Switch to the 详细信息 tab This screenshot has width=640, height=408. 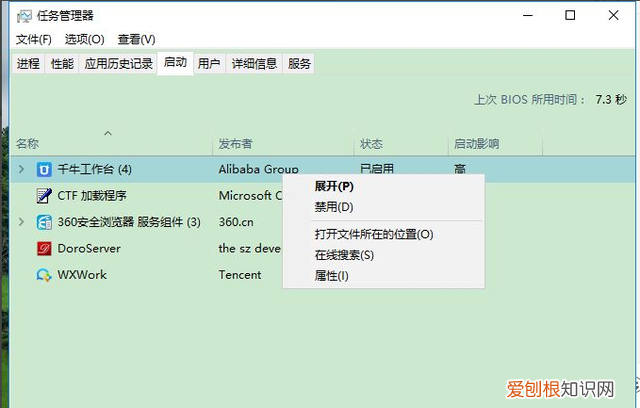tap(254, 64)
